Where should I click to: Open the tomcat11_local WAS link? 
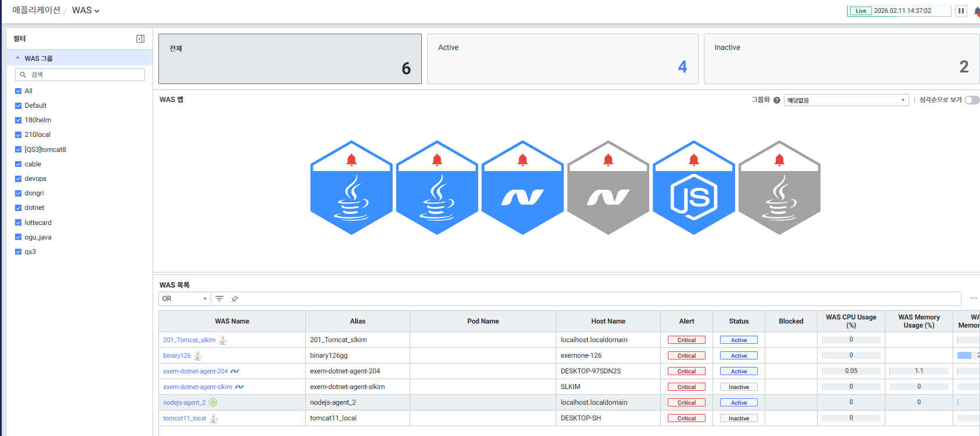pos(185,419)
